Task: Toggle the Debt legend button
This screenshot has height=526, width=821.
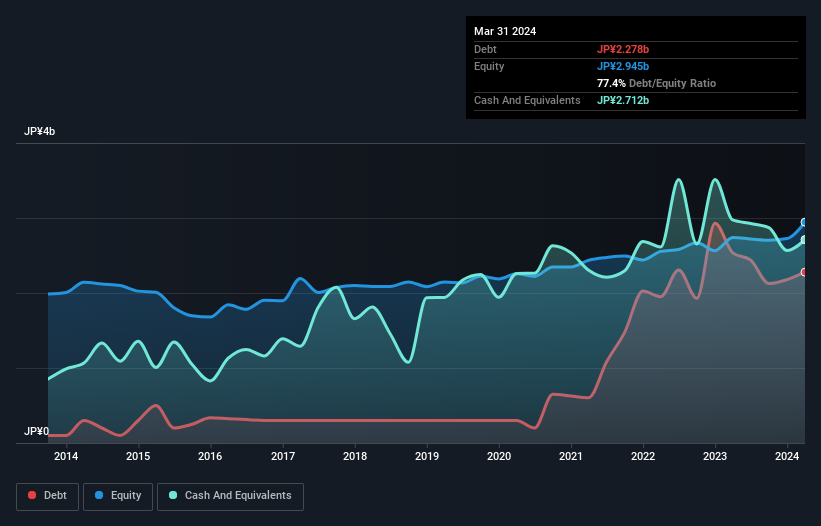Action: [x=47, y=495]
